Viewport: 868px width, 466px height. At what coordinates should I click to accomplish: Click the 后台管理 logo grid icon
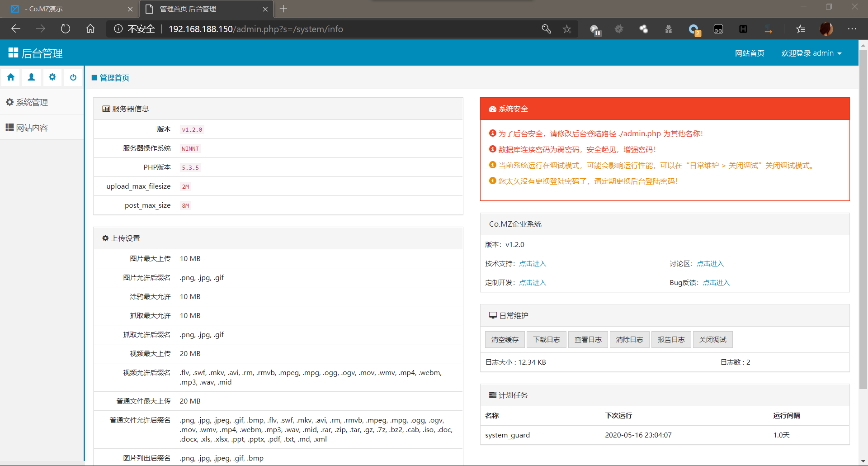point(13,53)
